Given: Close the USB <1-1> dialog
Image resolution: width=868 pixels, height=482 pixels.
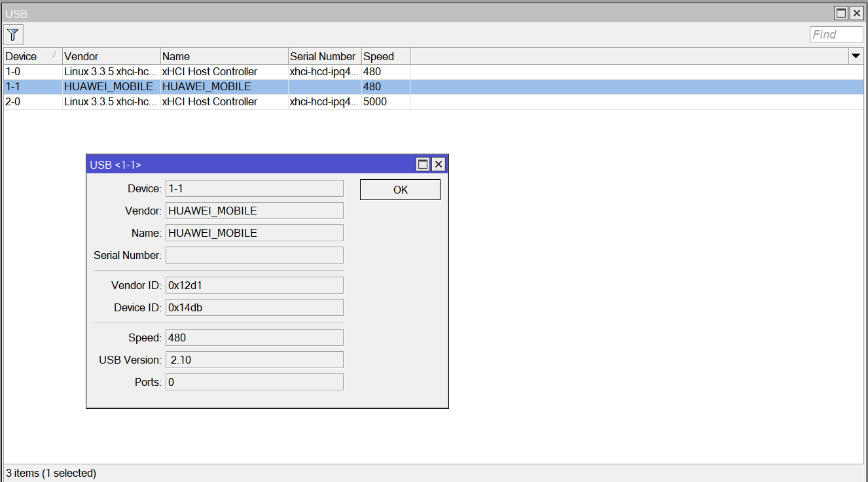Looking at the screenshot, I should tap(439, 164).
